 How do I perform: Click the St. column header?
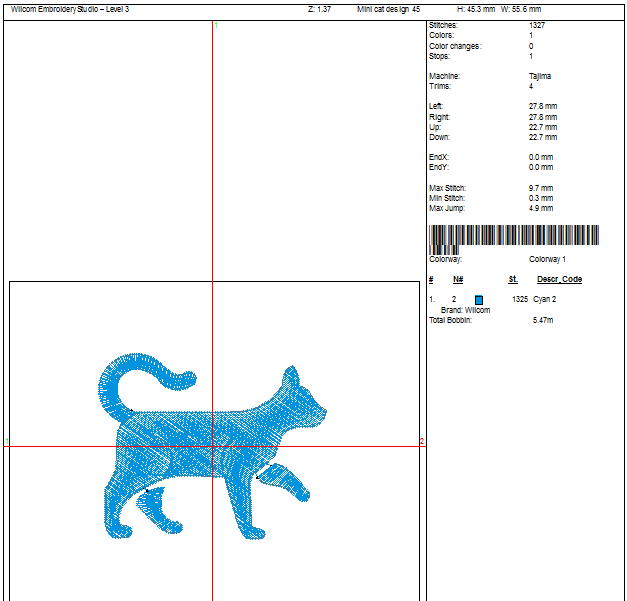(512, 279)
